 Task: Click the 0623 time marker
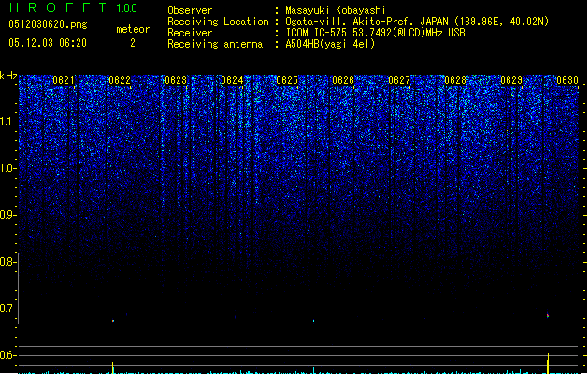tap(176, 80)
